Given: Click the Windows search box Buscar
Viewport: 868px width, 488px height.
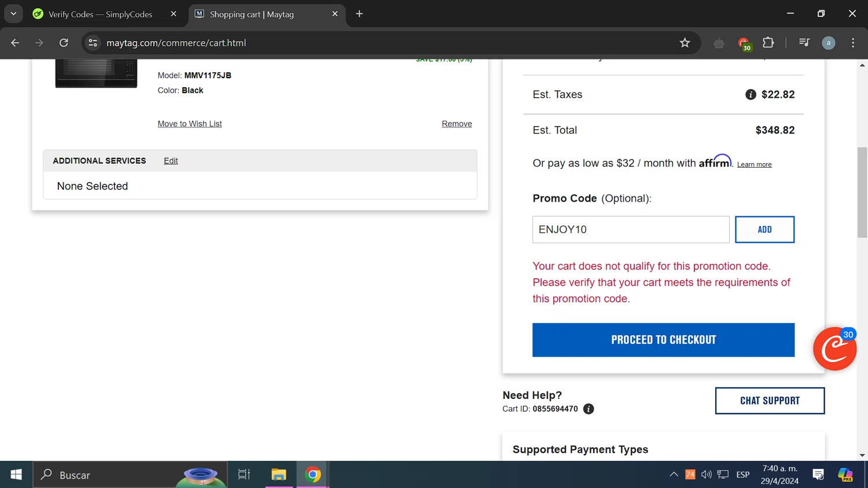Looking at the screenshot, I should pos(130,475).
